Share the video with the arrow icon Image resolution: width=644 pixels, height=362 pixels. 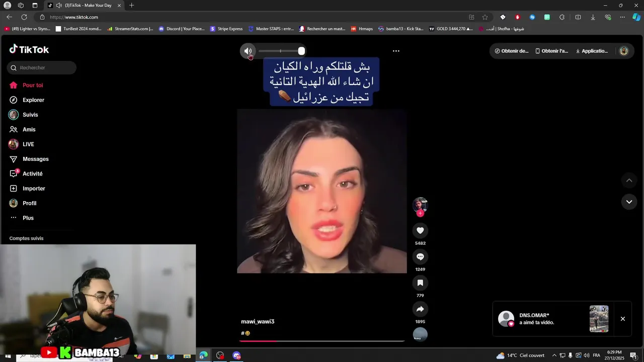tap(420, 309)
